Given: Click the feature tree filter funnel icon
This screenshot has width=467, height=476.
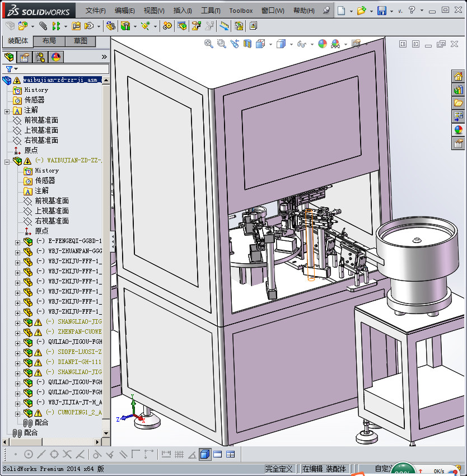Looking at the screenshot, I should pyautogui.click(x=9, y=69).
